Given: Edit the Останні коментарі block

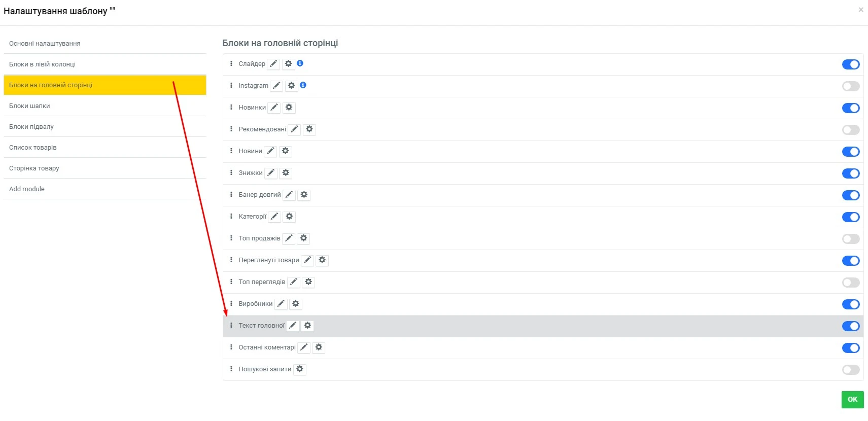Looking at the screenshot, I should click(304, 347).
